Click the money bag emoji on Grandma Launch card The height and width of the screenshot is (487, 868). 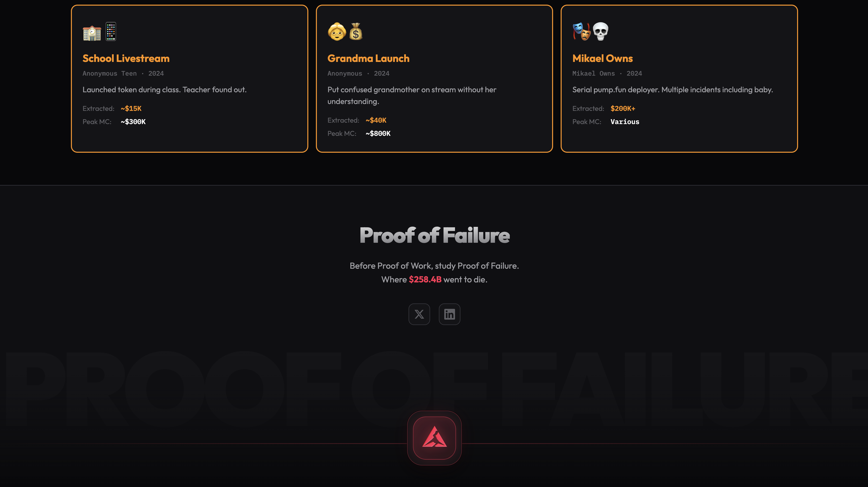355,31
